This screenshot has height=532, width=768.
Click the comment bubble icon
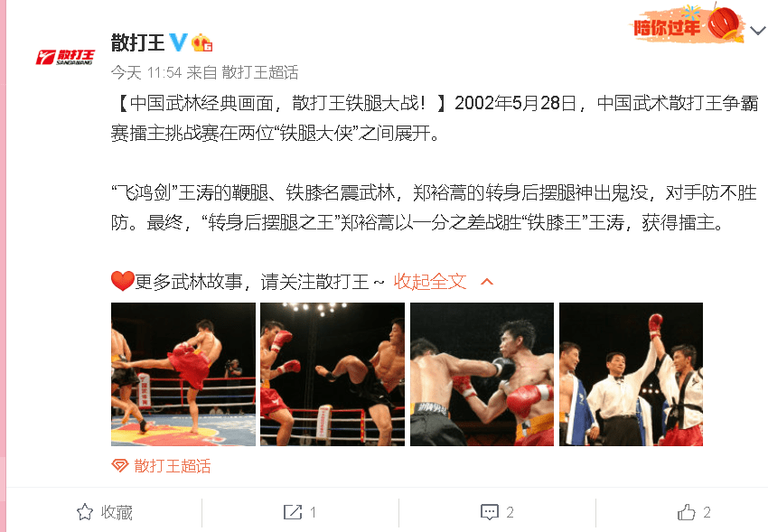(490, 512)
